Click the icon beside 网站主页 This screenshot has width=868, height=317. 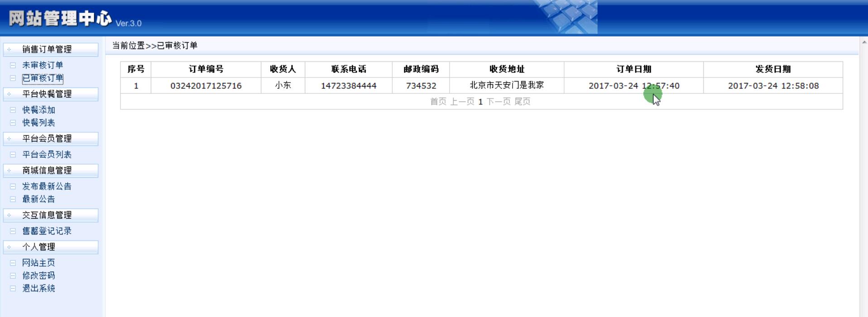click(13, 263)
